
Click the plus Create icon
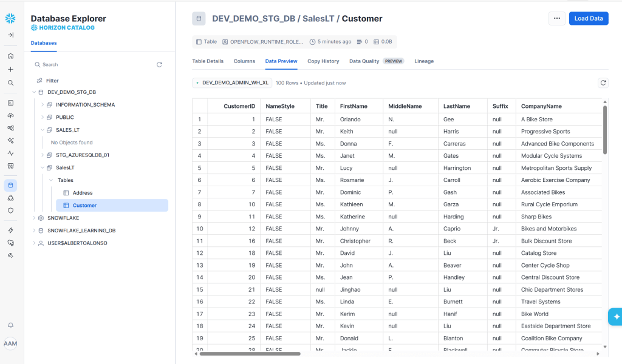tap(10, 69)
